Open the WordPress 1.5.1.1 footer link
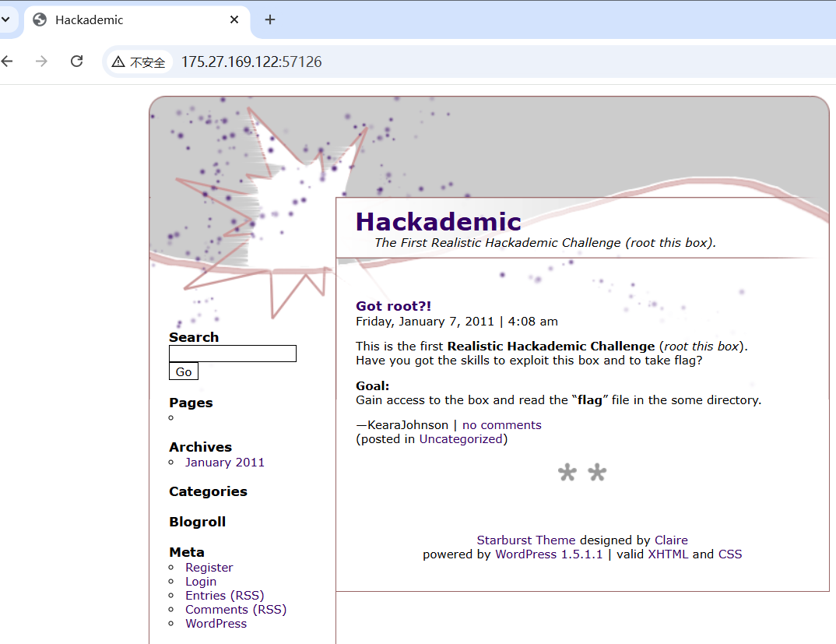The image size is (836, 644). [549, 554]
